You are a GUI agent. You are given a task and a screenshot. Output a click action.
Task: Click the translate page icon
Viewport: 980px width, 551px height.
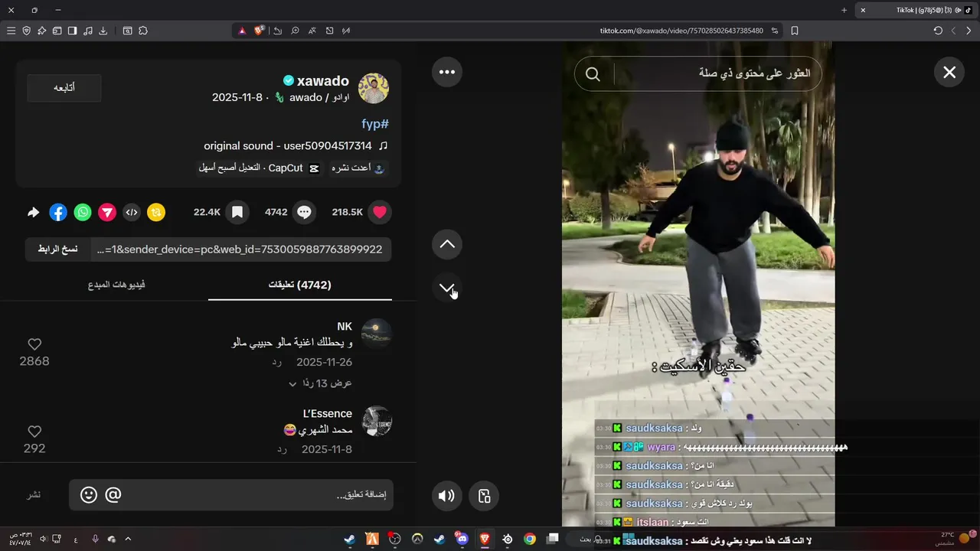[x=312, y=31]
